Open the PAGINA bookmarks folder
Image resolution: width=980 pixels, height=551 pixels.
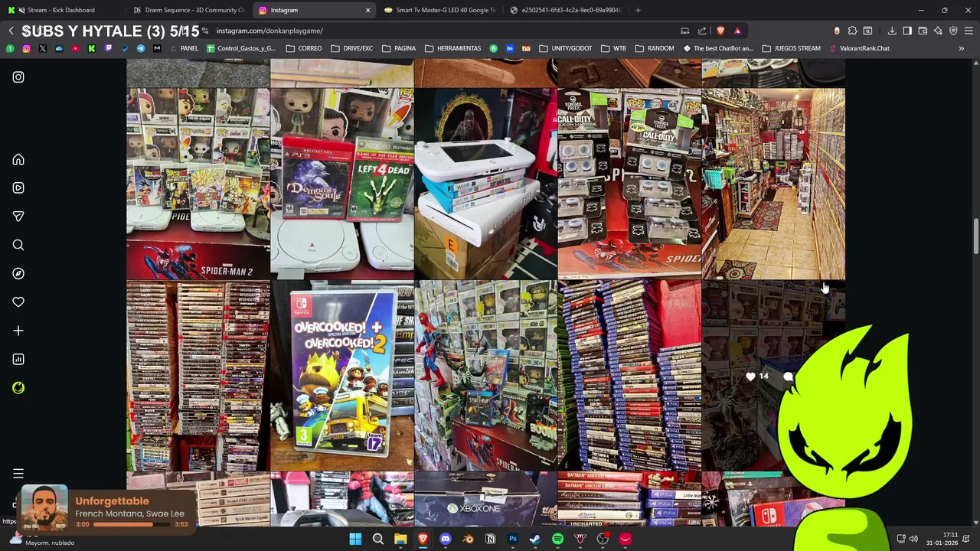coord(399,48)
